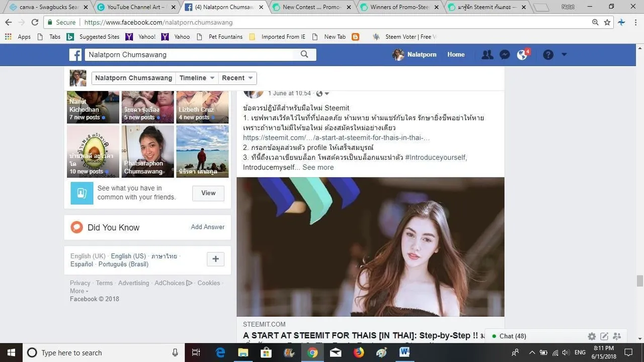
Task: Open Word from the taskbar
Action: (405, 352)
